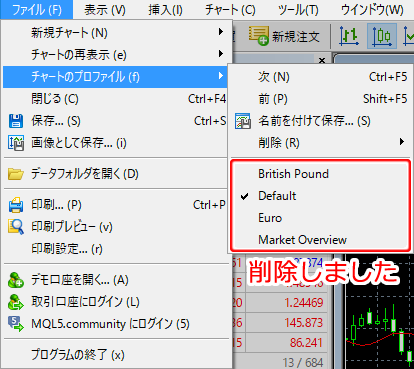Image resolution: width=414 pixels, height=369 pixels.
Task: Expand the チャートの再表示 submenu arrow
Action: pos(220,54)
